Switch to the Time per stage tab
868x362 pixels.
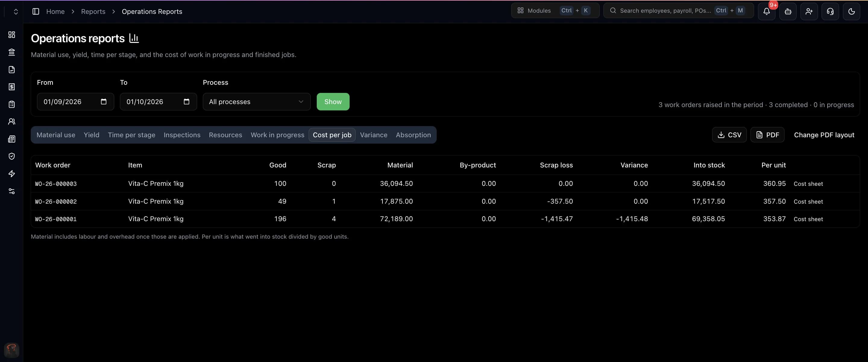pyautogui.click(x=131, y=135)
